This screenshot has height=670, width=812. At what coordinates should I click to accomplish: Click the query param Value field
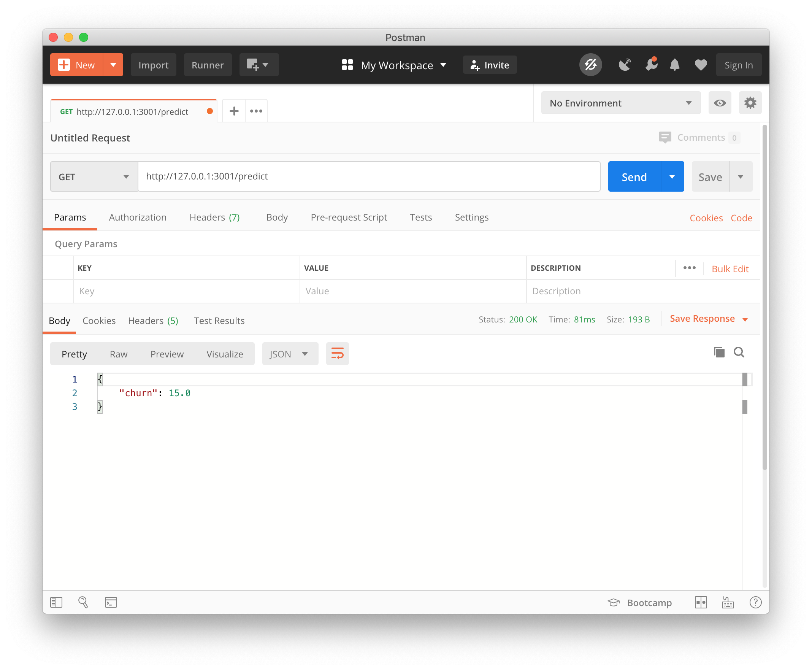click(413, 291)
